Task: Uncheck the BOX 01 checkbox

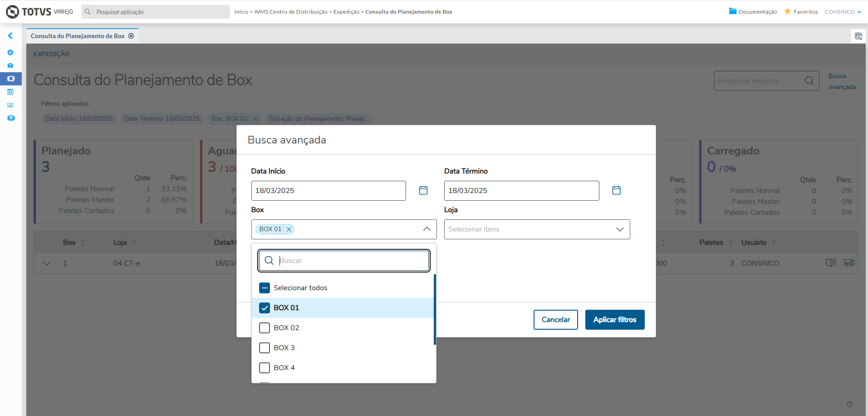Action: (x=265, y=308)
